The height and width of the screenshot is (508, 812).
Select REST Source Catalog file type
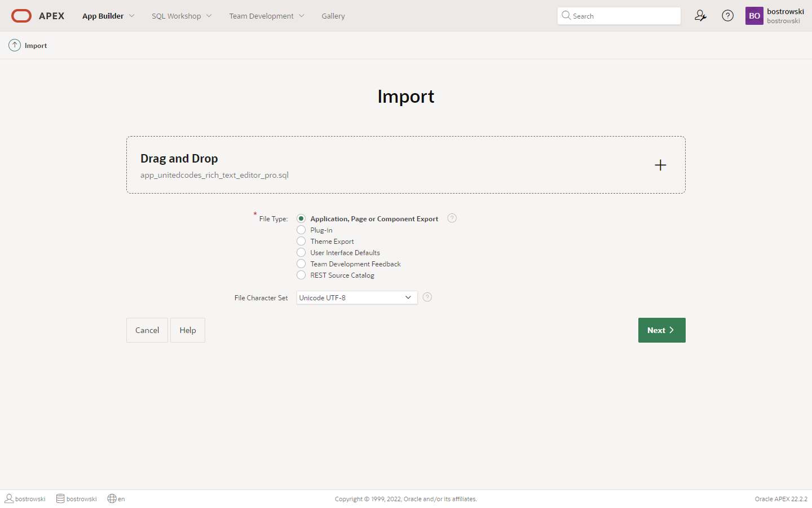pyautogui.click(x=301, y=275)
